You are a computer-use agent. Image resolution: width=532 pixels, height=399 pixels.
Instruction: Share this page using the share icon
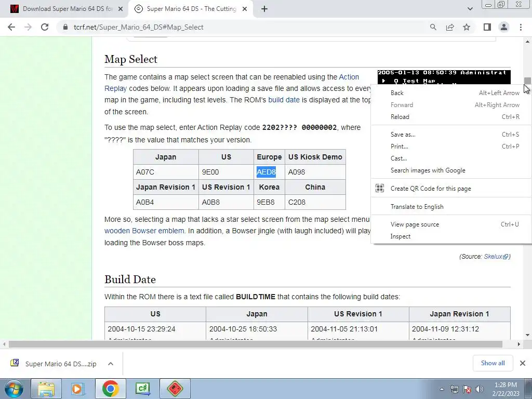pos(450,27)
